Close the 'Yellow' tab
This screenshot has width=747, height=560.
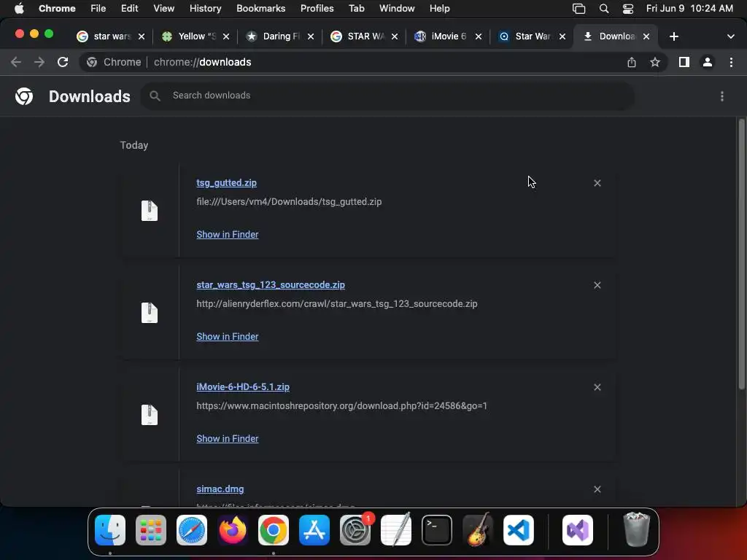226,36
